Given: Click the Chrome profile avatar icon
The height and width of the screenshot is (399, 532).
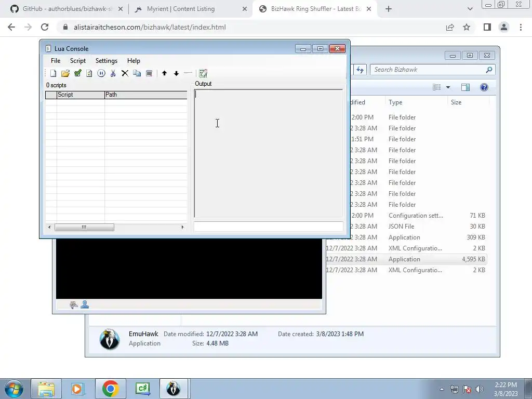Looking at the screenshot, I should coord(504,27).
